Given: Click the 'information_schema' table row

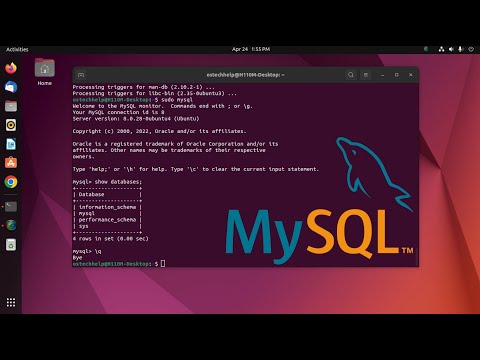Looking at the screenshot, I should click(107, 207).
